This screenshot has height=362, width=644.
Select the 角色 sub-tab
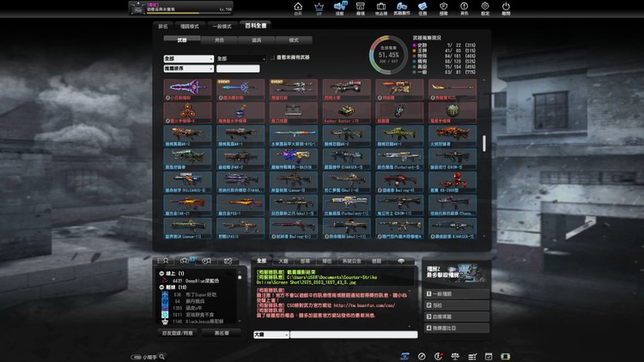pyautogui.click(x=219, y=40)
